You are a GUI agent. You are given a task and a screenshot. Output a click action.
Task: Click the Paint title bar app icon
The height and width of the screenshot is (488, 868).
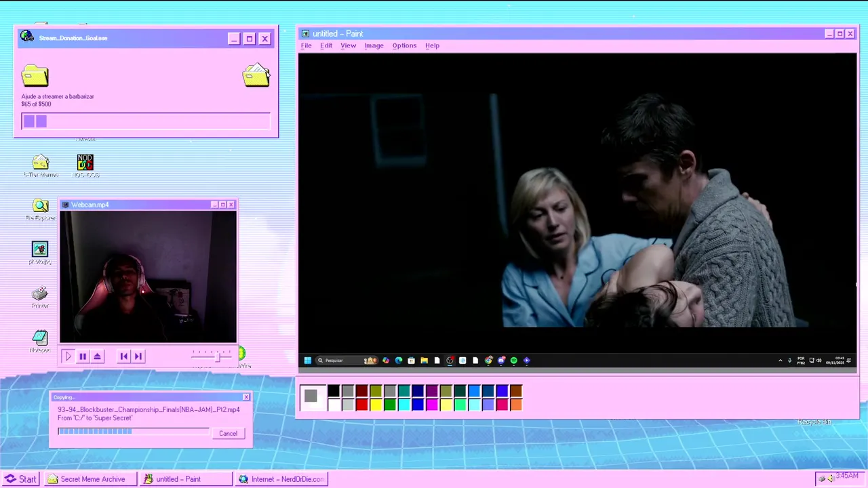[305, 33]
